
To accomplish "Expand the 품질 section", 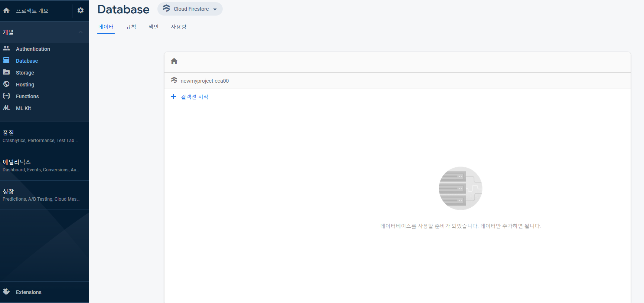I will tap(44, 136).
